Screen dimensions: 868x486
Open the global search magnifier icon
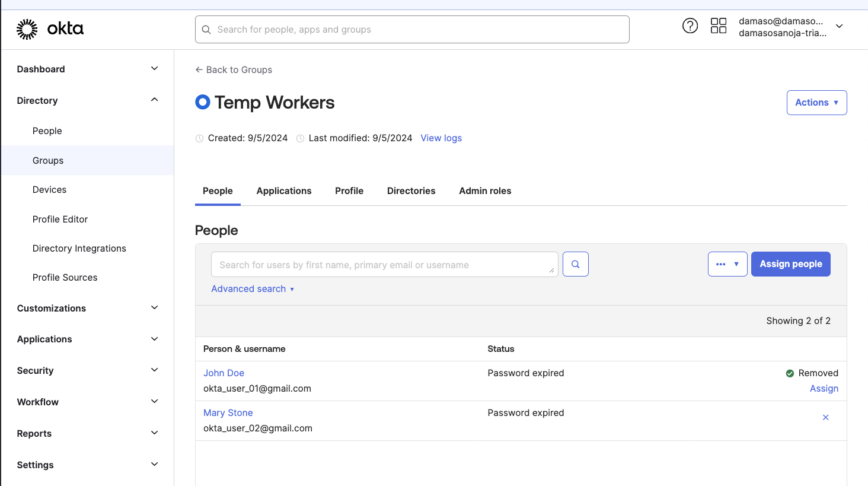206,29
